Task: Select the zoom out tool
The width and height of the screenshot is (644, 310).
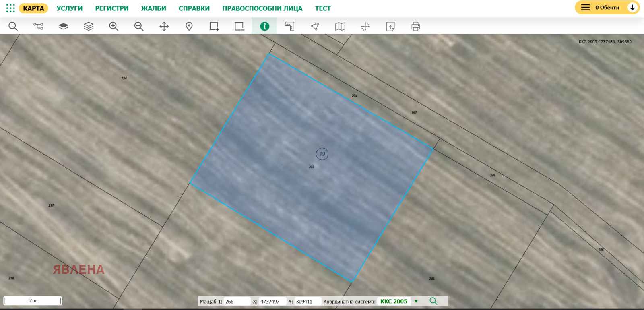Action: pyautogui.click(x=139, y=27)
